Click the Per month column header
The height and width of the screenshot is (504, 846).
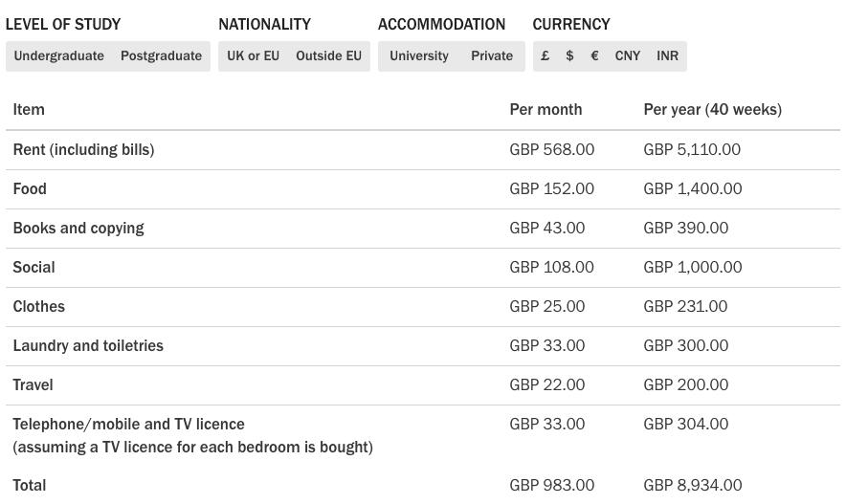tap(545, 110)
